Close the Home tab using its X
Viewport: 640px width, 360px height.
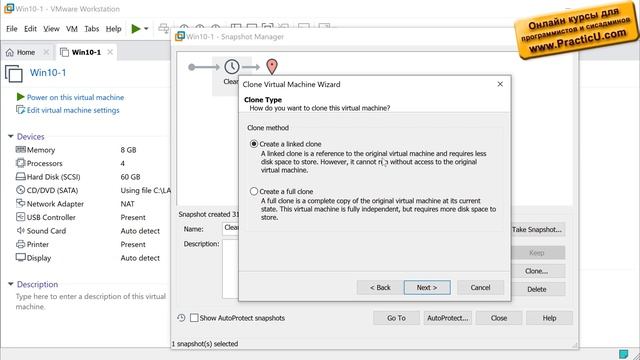(46, 52)
